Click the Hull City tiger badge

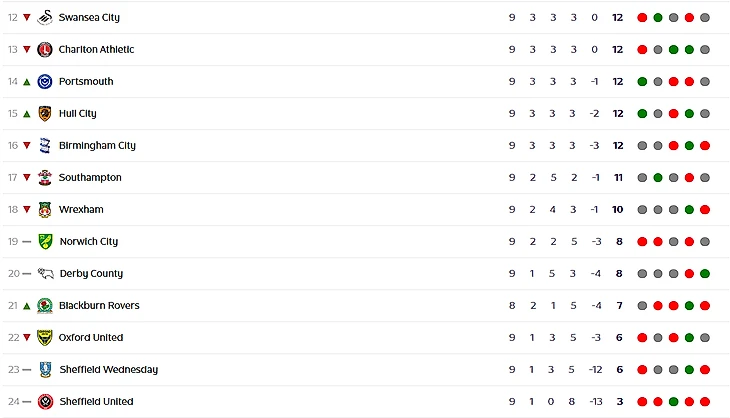tap(45, 113)
